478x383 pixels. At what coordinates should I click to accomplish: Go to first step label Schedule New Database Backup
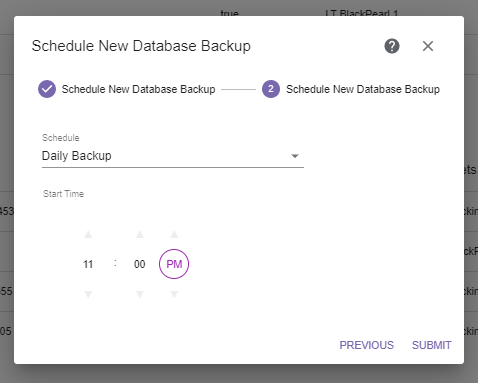point(138,89)
